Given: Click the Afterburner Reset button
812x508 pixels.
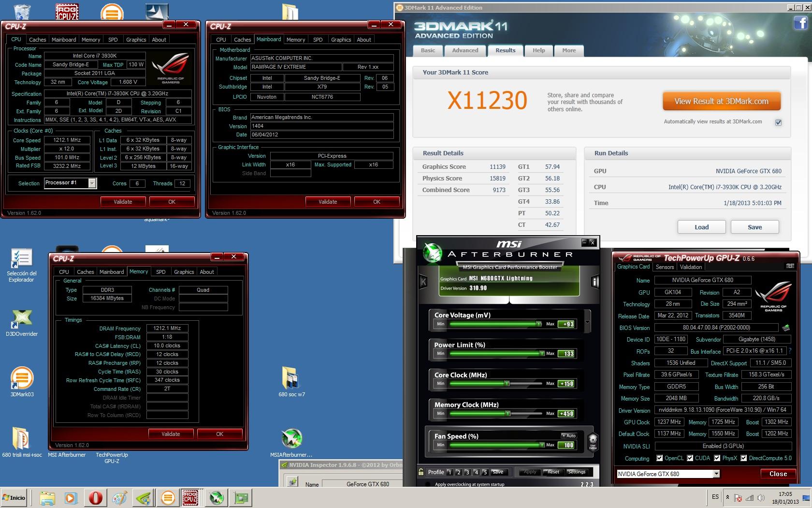Looking at the screenshot, I should [553, 472].
